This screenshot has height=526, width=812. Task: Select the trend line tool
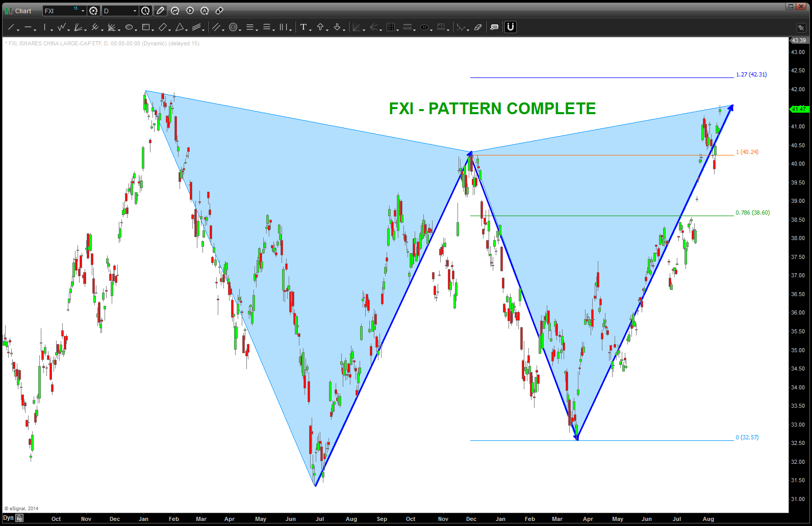[11, 28]
